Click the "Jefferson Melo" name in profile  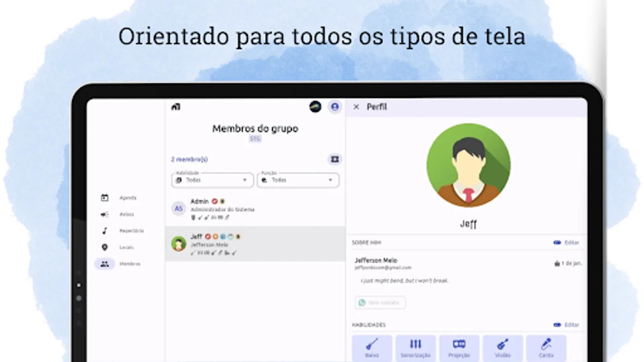376,260
